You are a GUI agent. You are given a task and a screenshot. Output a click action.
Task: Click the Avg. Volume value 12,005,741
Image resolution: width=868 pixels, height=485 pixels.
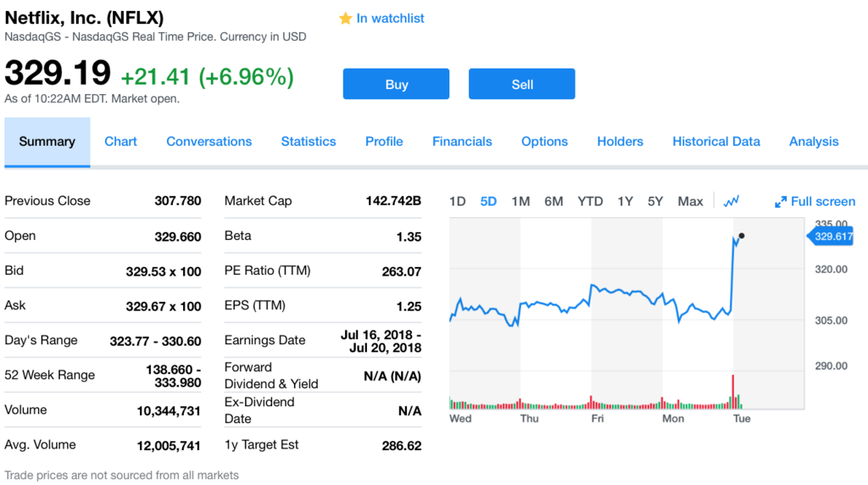(169, 446)
